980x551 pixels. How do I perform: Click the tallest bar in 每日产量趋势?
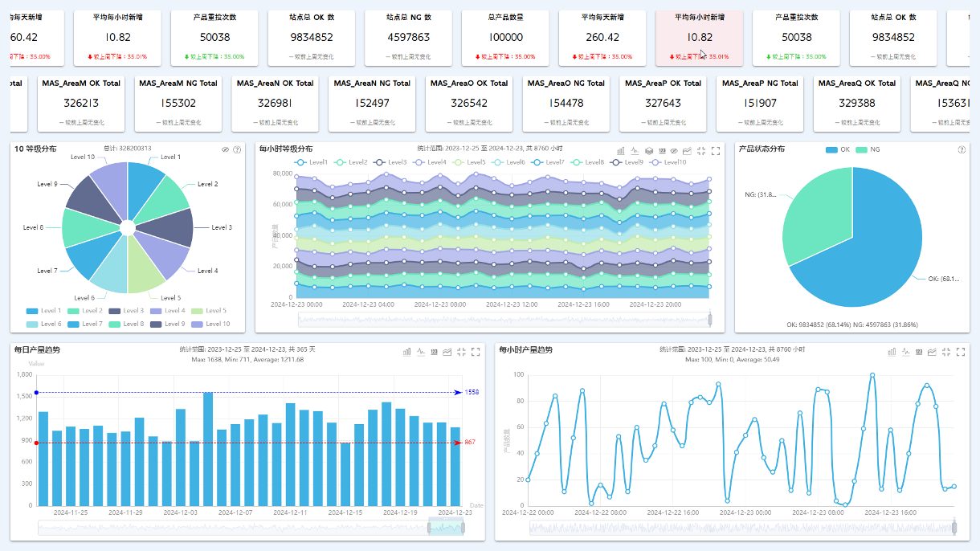click(208, 449)
